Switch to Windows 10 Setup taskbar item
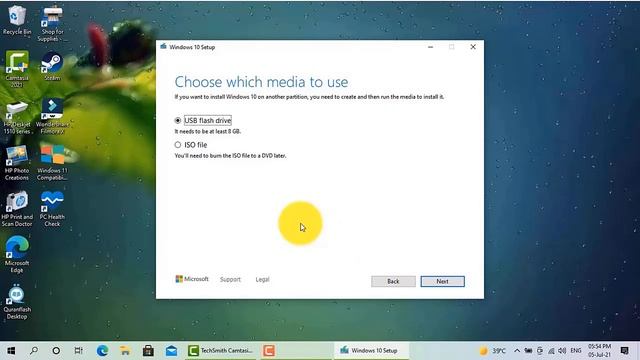The width and height of the screenshot is (640, 360). point(371,351)
